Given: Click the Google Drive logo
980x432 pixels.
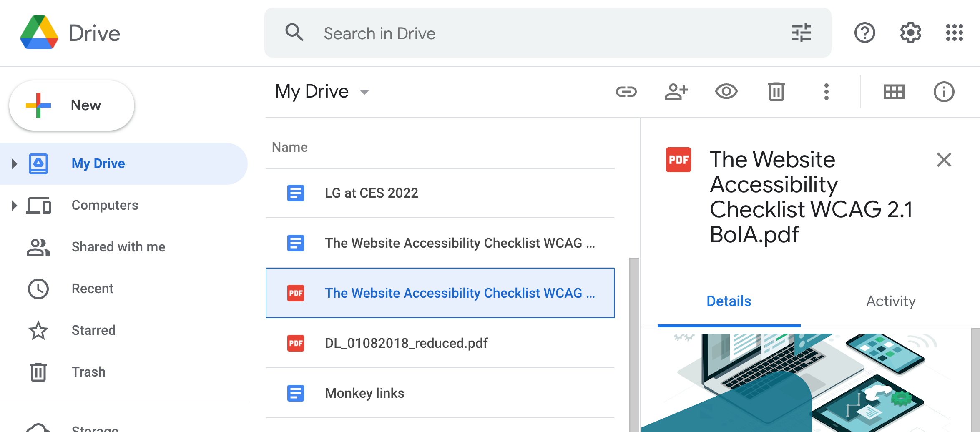Looking at the screenshot, I should tap(39, 33).
